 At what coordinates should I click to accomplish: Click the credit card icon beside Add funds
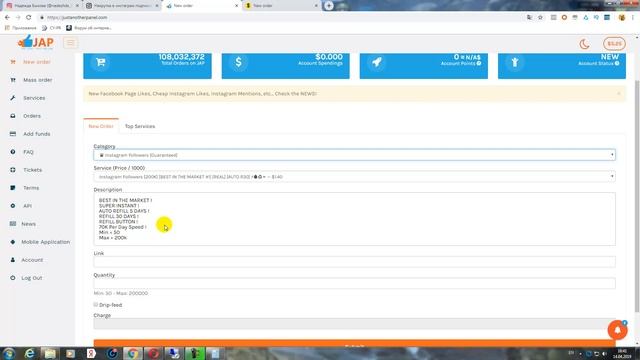pos(13,134)
